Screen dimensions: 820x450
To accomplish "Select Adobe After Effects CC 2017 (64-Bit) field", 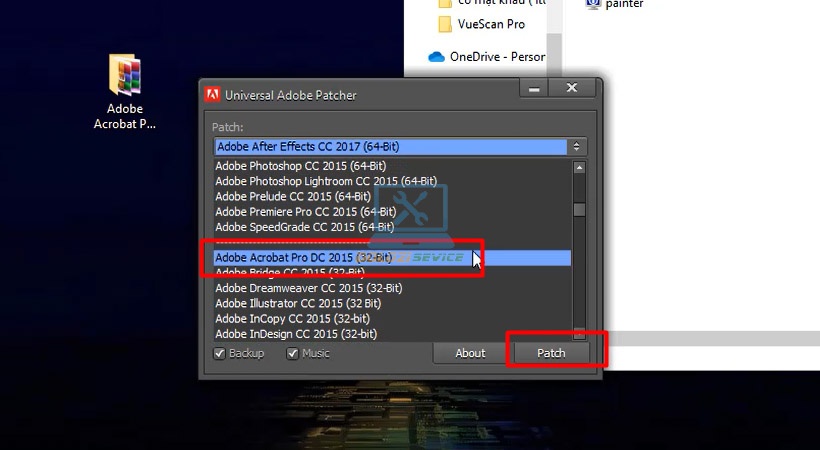I will tap(390, 147).
